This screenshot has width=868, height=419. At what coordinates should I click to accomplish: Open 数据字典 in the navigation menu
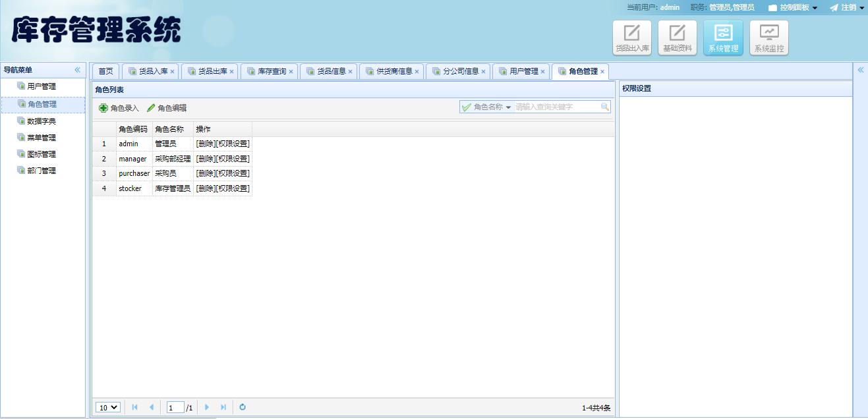(x=41, y=121)
